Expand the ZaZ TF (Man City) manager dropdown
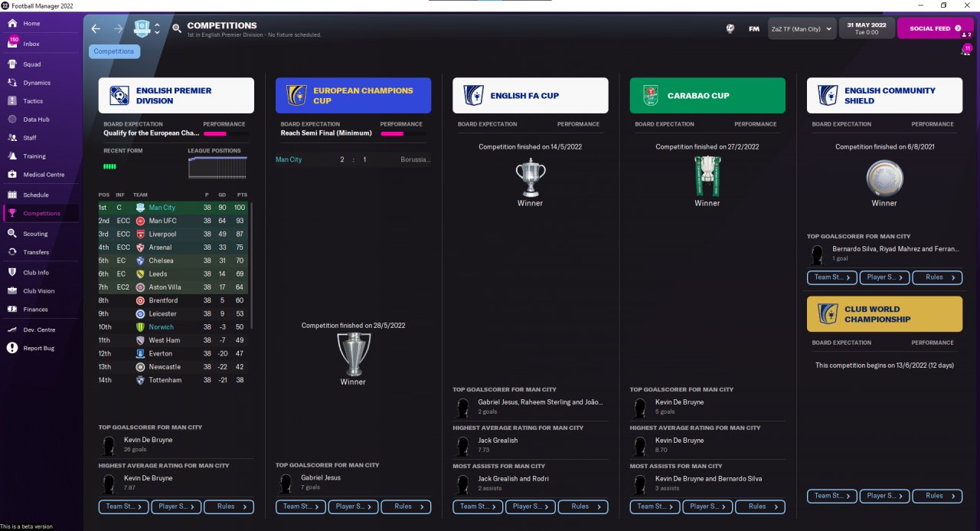Viewport: 980px width, 531px height. coord(802,29)
